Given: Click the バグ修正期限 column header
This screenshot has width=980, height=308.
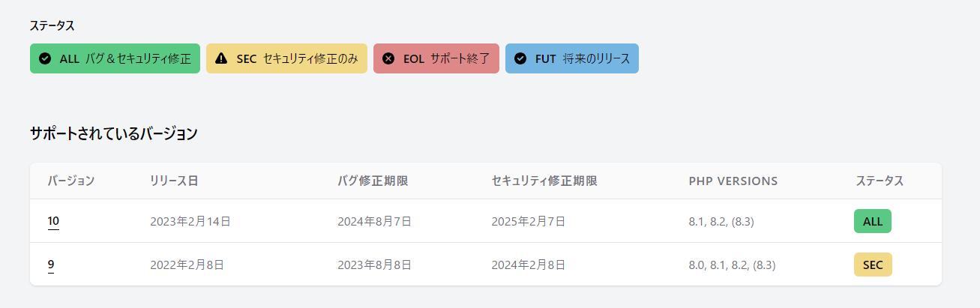Looking at the screenshot, I should point(373,181).
